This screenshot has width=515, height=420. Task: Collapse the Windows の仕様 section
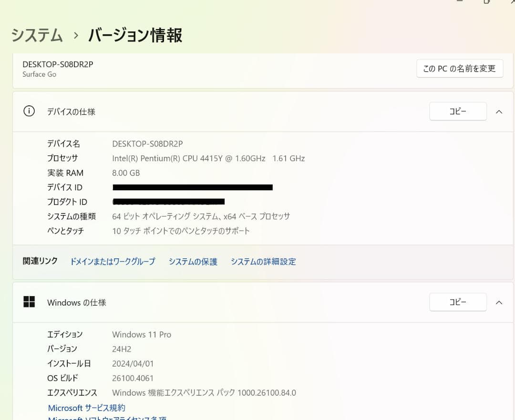[499, 302]
